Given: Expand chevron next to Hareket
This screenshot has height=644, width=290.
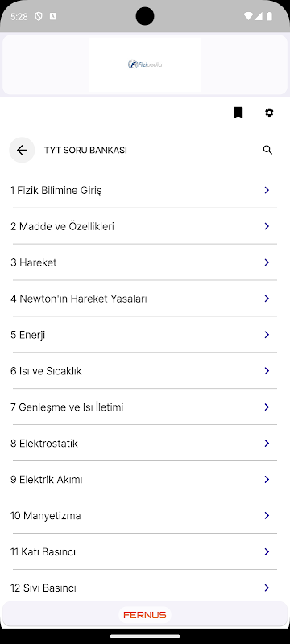Looking at the screenshot, I should [267, 262].
